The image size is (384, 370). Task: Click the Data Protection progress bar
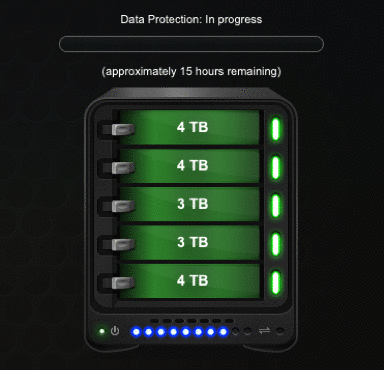point(191,44)
